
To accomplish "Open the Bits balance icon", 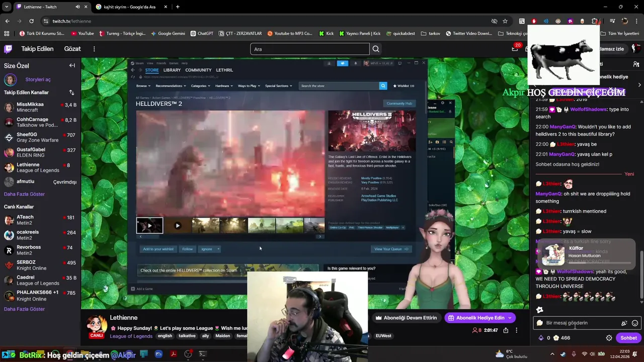I will 541,338.
